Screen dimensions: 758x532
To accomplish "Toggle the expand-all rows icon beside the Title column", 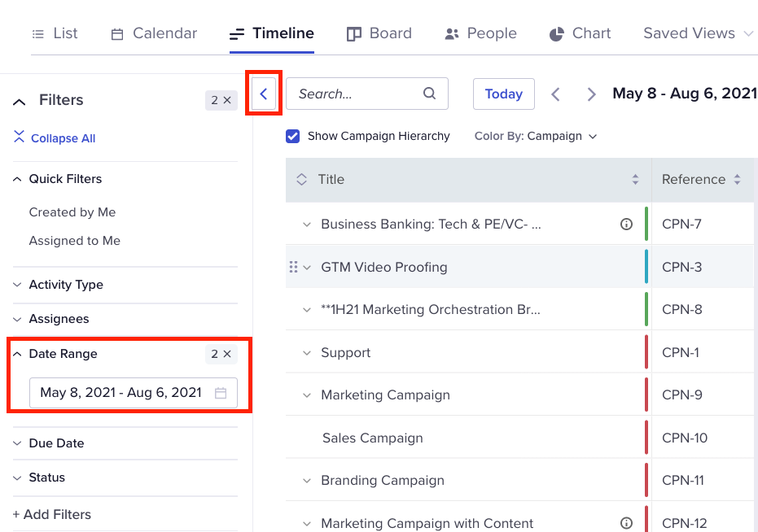I will [x=301, y=179].
